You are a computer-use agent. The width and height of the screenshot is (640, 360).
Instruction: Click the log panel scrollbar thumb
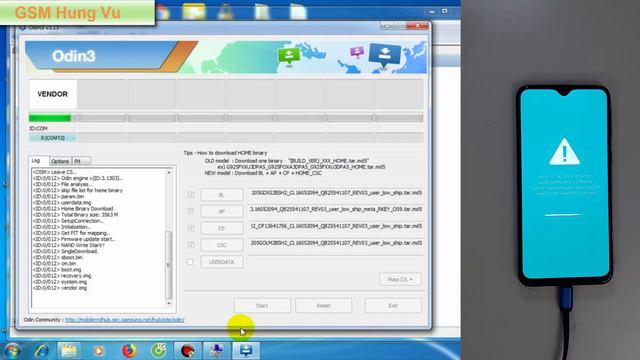(x=169, y=264)
